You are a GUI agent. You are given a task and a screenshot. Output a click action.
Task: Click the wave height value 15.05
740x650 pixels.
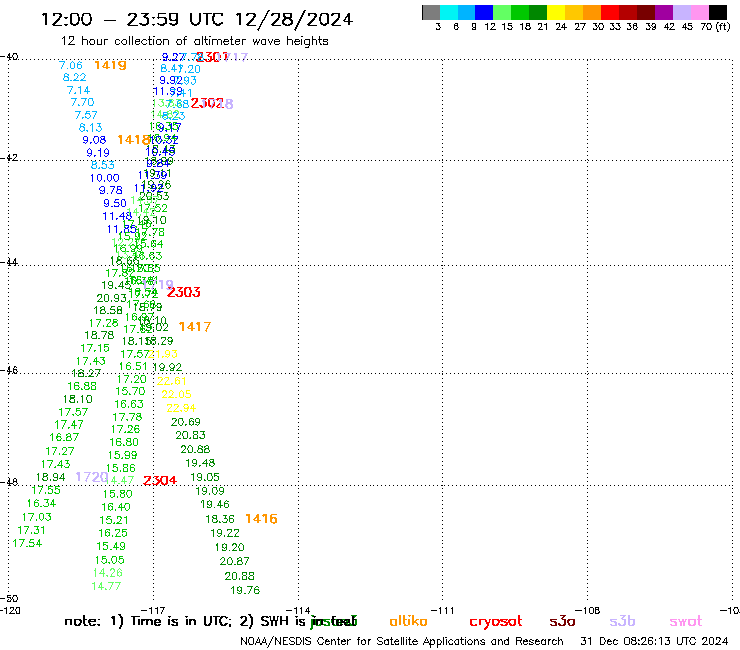point(109,560)
